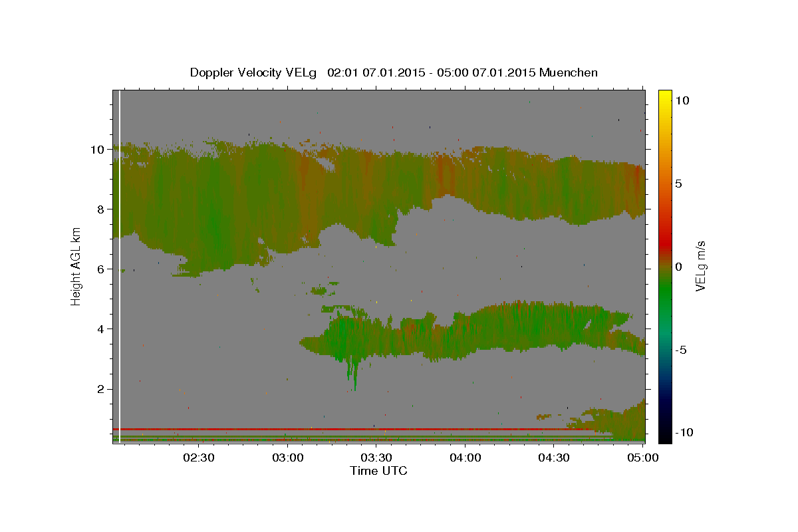
Task: Click the colorbar label 10
Action: (x=682, y=100)
